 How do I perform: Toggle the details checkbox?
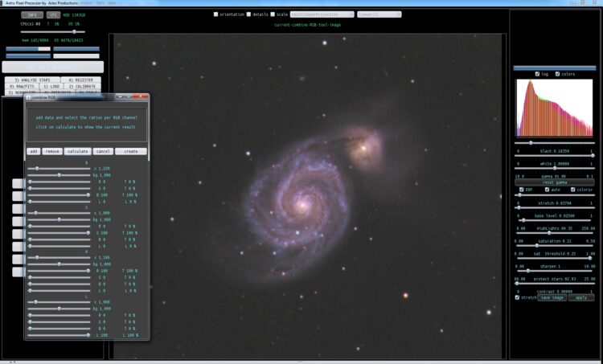point(248,14)
